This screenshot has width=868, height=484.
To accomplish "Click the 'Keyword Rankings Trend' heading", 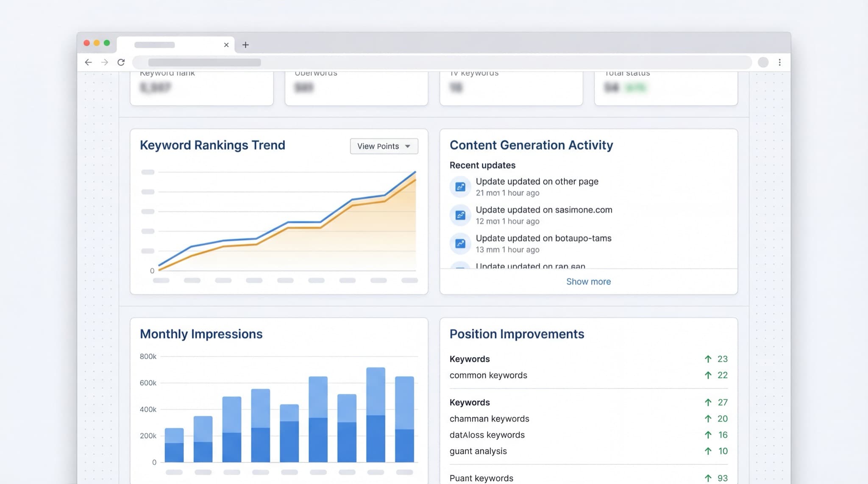I will click(x=212, y=145).
